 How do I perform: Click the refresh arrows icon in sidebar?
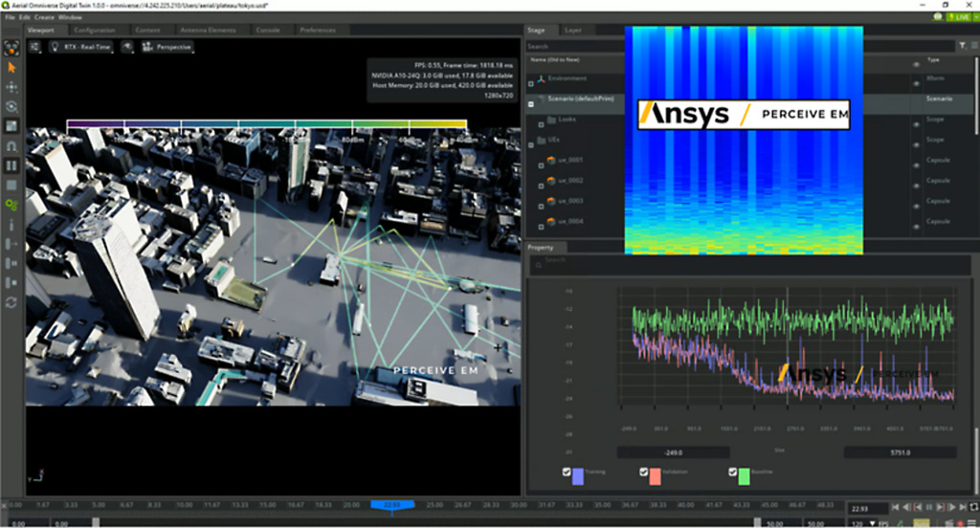pyautogui.click(x=11, y=302)
